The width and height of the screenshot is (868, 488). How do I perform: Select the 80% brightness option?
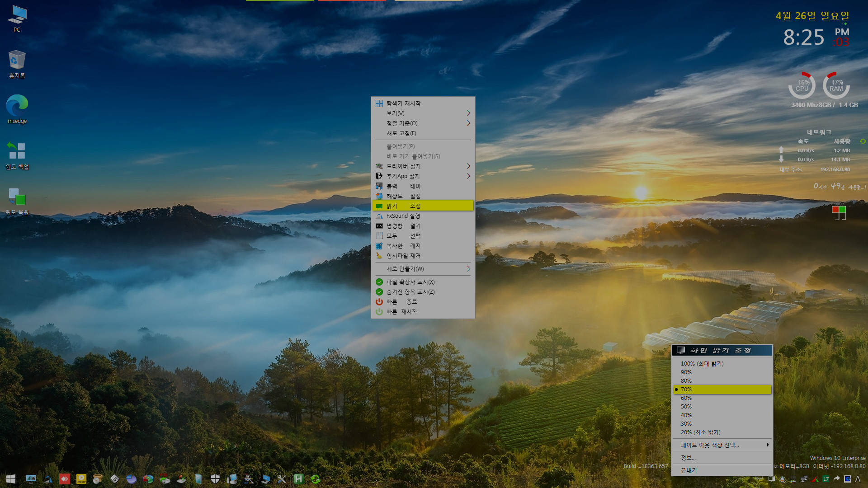coord(722,381)
